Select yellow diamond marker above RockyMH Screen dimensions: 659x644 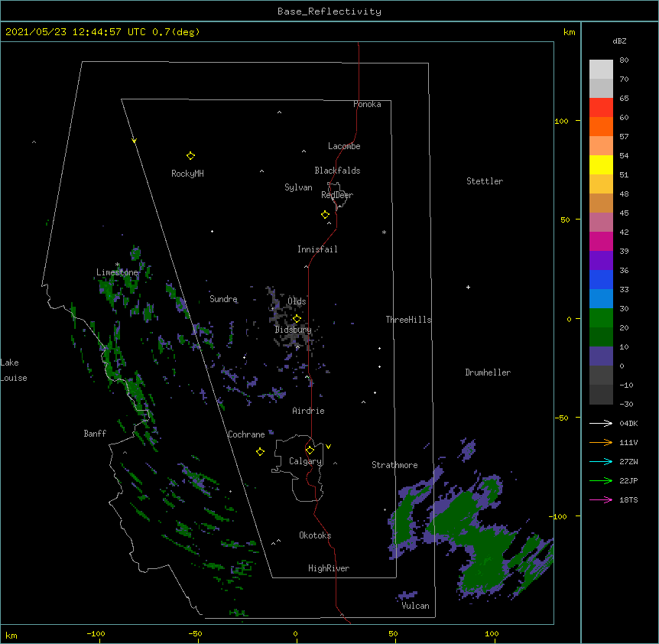click(x=190, y=156)
